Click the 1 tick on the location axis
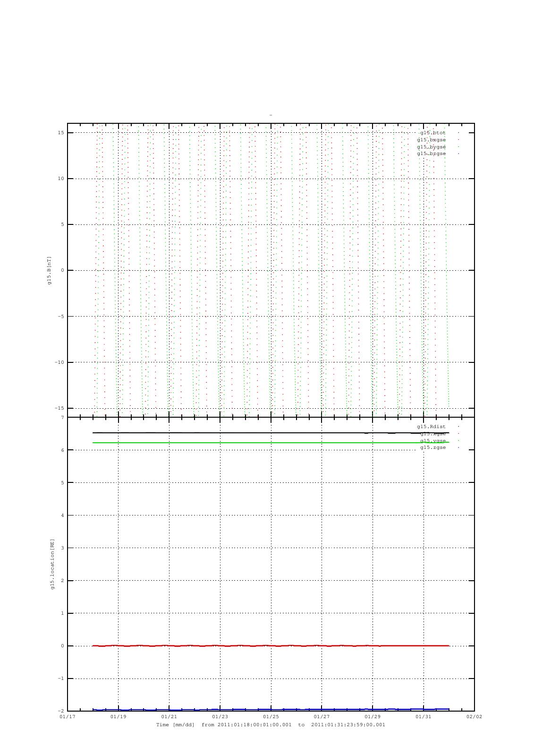 coord(62,613)
